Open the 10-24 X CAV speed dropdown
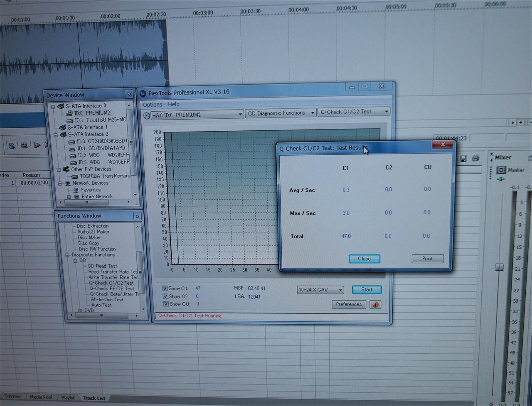The image size is (532, 406). [x=340, y=290]
